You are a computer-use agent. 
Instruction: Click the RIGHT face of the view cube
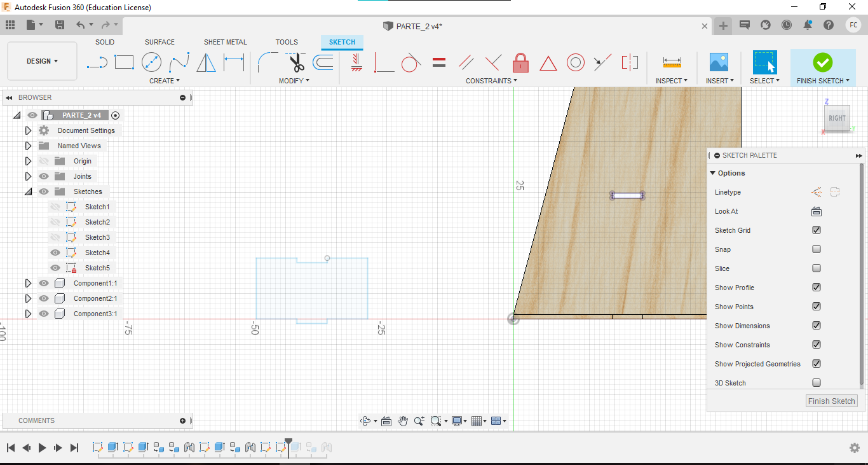(x=837, y=118)
